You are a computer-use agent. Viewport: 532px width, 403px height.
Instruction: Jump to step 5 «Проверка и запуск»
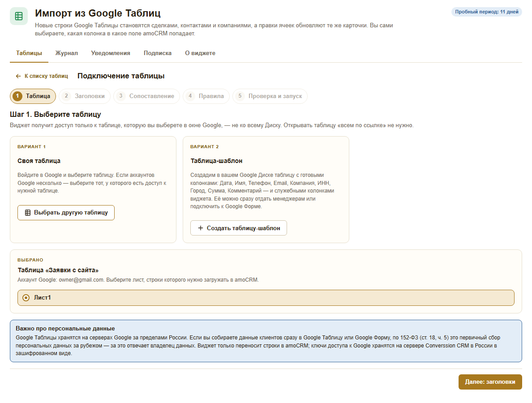[x=270, y=96]
